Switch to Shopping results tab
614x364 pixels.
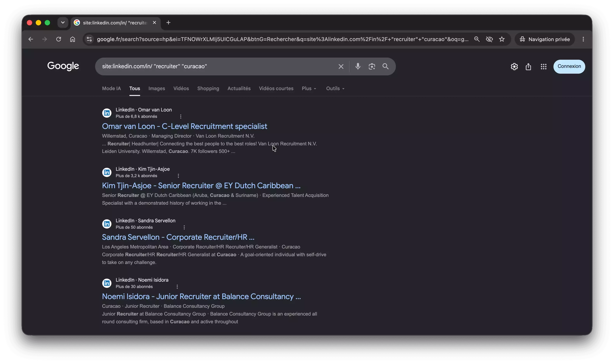coord(208,89)
